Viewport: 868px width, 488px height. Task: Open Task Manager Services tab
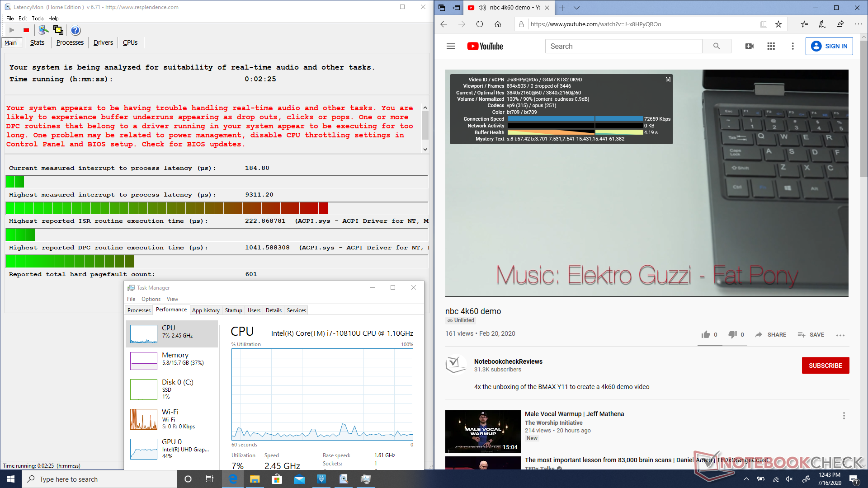coord(297,310)
